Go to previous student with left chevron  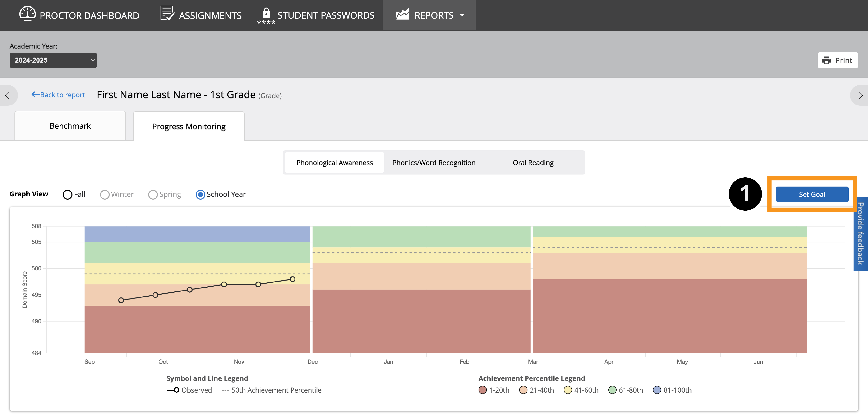click(x=7, y=95)
